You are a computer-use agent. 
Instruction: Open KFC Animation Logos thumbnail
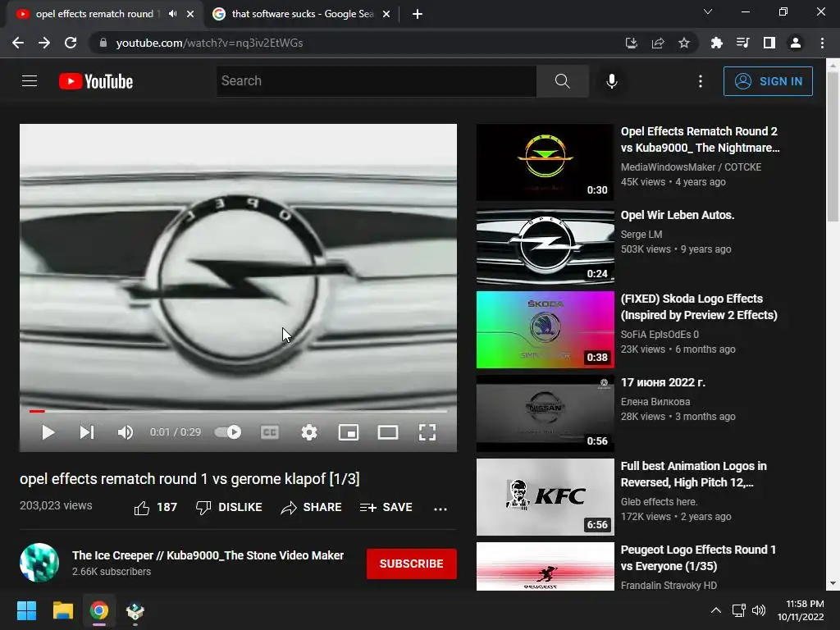click(x=545, y=496)
